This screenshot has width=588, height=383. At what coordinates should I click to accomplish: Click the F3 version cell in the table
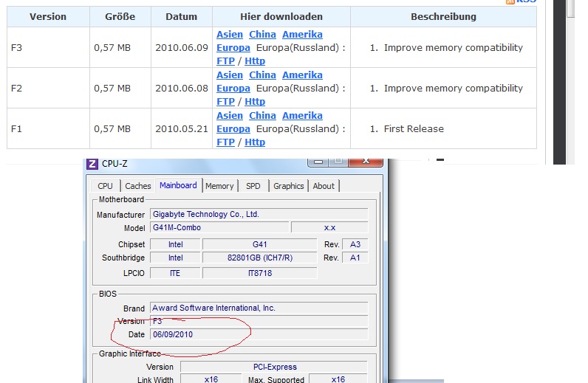pyautogui.click(x=48, y=47)
